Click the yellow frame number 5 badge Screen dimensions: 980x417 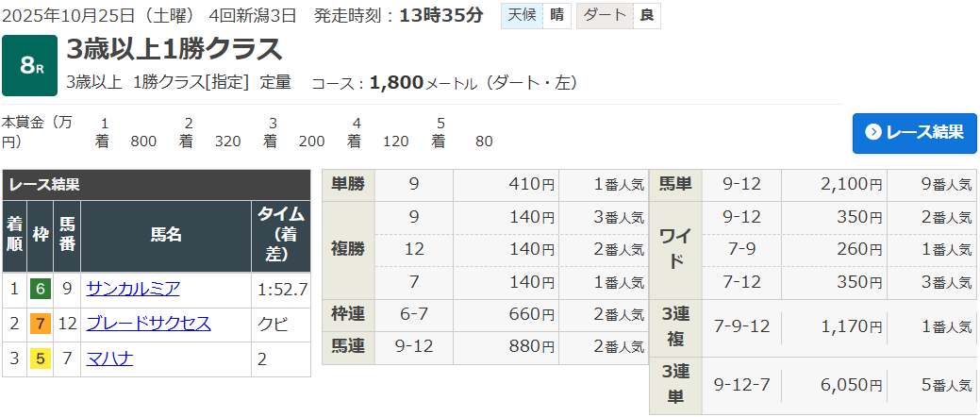[40, 359]
